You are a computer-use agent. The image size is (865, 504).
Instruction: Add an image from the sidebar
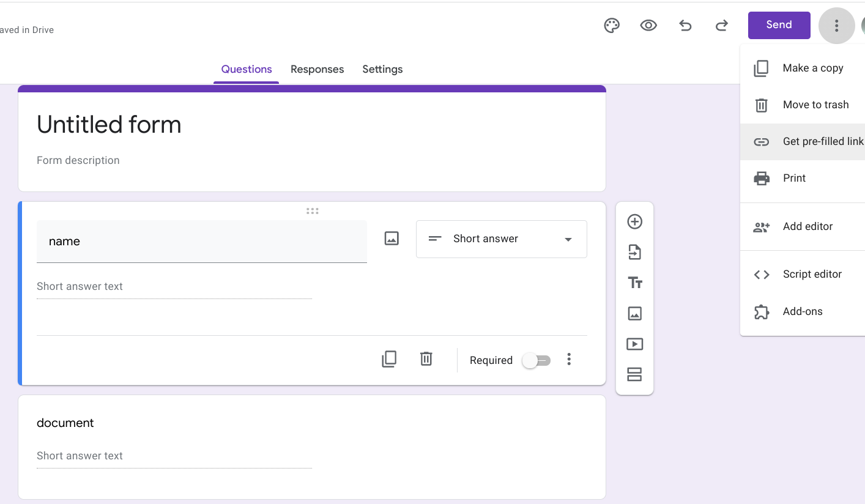pyautogui.click(x=635, y=313)
